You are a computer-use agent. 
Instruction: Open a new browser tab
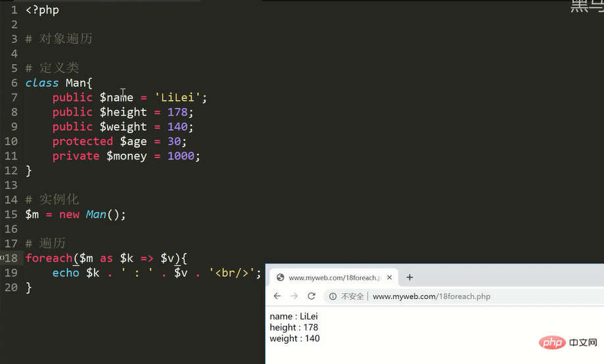pos(409,277)
